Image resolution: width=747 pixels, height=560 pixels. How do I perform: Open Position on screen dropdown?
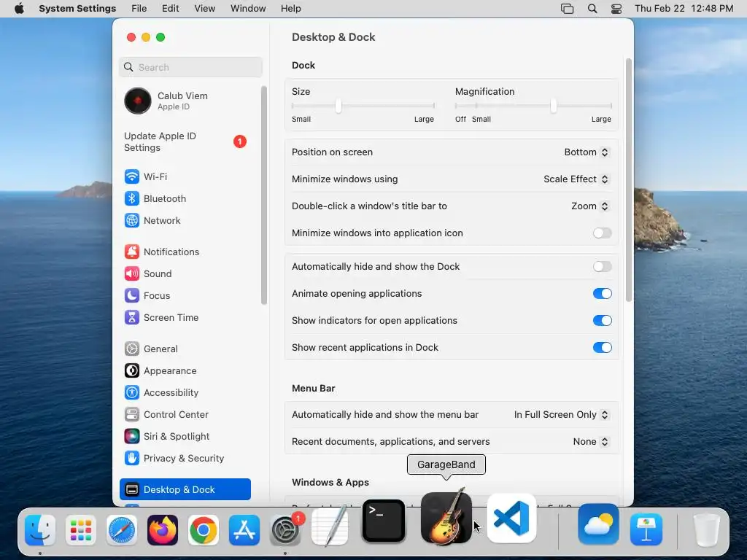[x=587, y=152]
